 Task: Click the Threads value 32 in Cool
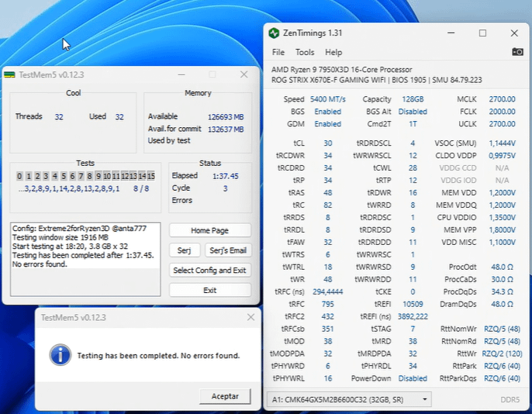pyautogui.click(x=59, y=117)
